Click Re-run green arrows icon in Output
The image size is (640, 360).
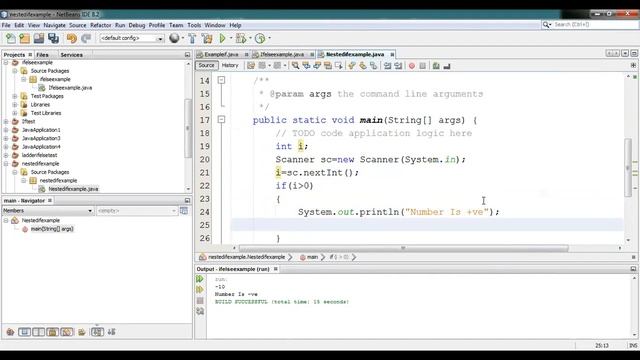tap(200, 279)
